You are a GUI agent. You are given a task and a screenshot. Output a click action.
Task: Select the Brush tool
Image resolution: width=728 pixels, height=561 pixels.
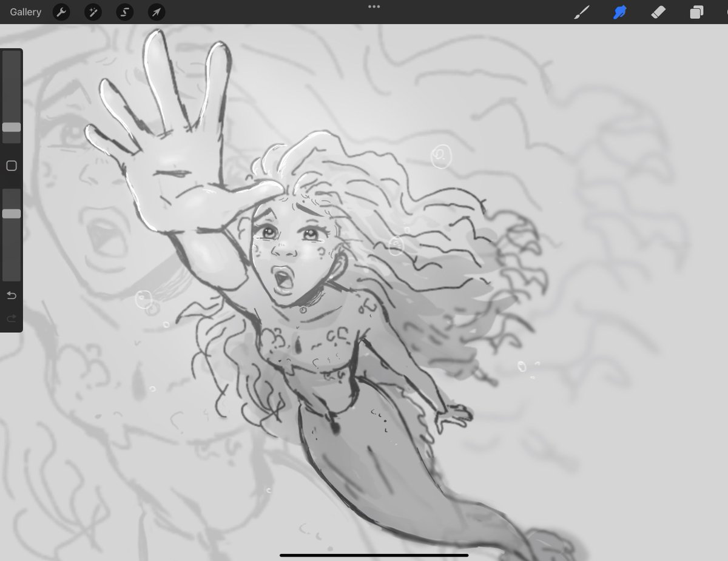tap(581, 12)
